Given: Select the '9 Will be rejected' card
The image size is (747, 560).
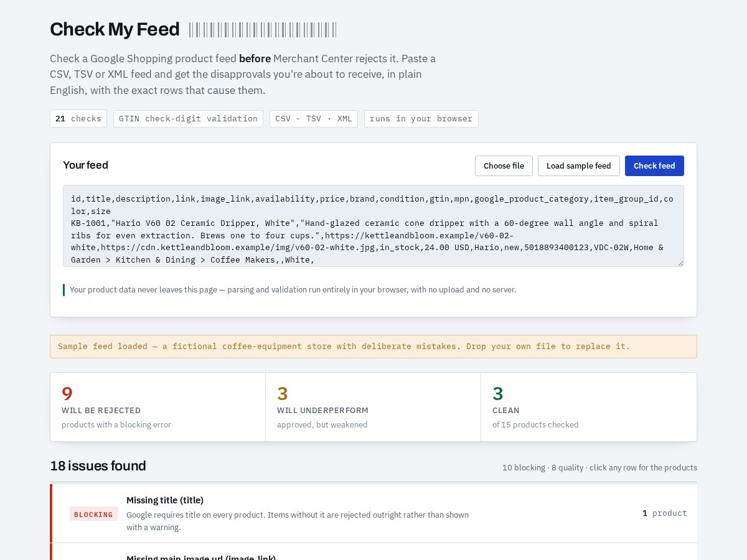Looking at the screenshot, I should pyautogui.click(x=158, y=407).
